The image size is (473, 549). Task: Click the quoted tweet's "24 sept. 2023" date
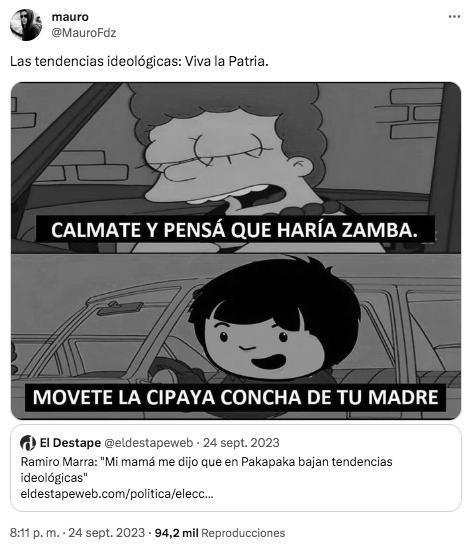(241, 443)
